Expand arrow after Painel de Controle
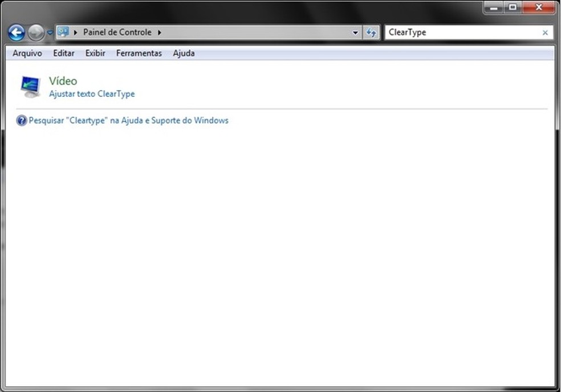Screen dimensions: 561x392 click(x=159, y=32)
